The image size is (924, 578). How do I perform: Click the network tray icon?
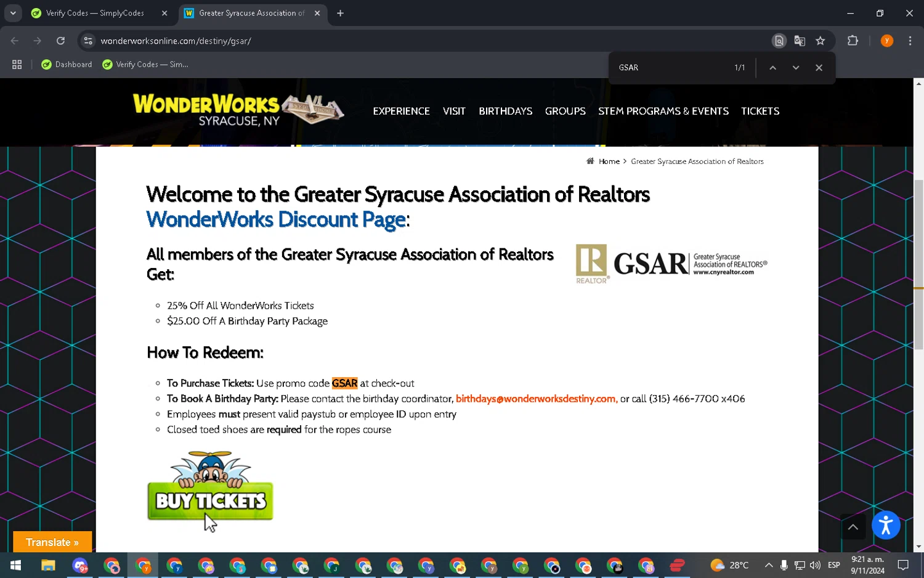pos(800,565)
